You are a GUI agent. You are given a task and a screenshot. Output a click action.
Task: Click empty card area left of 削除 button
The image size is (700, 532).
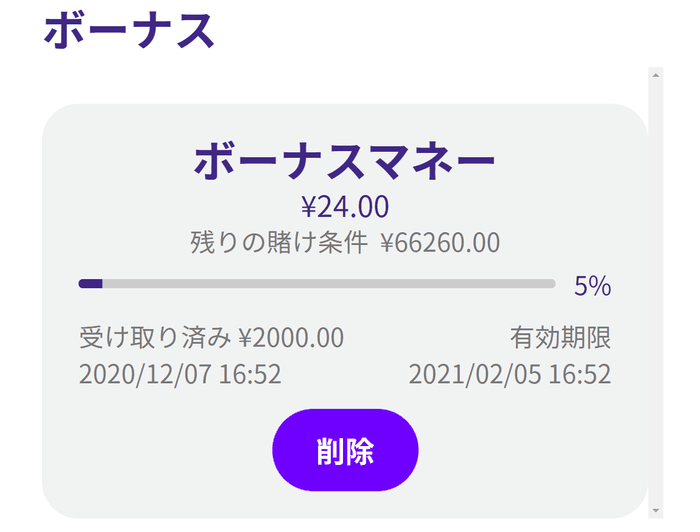coord(160,450)
